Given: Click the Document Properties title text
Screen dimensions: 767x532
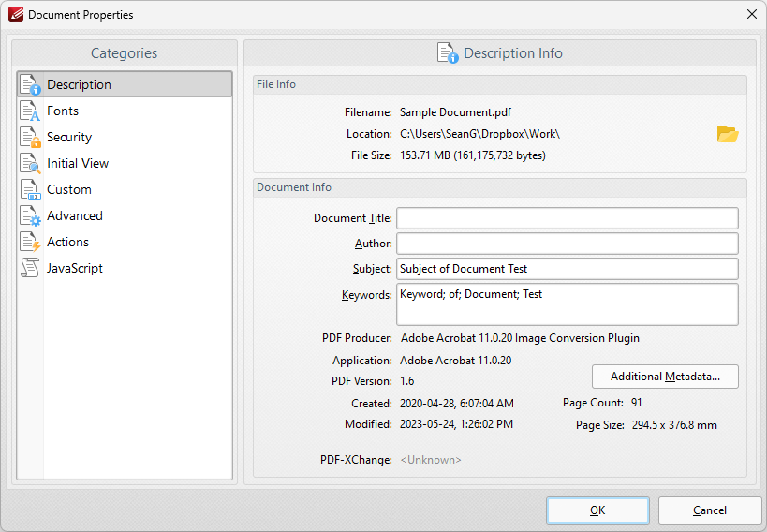Looking at the screenshot, I should pyautogui.click(x=81, y=15).
